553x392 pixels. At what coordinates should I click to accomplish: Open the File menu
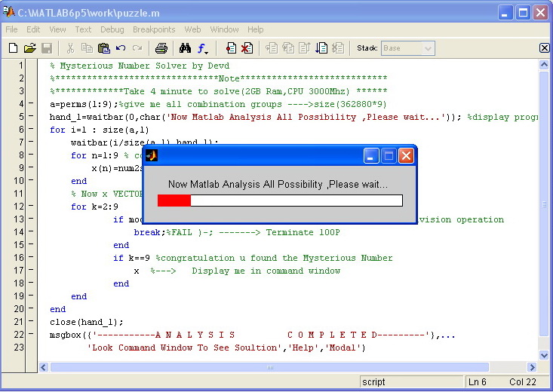[x=11, y=29]
